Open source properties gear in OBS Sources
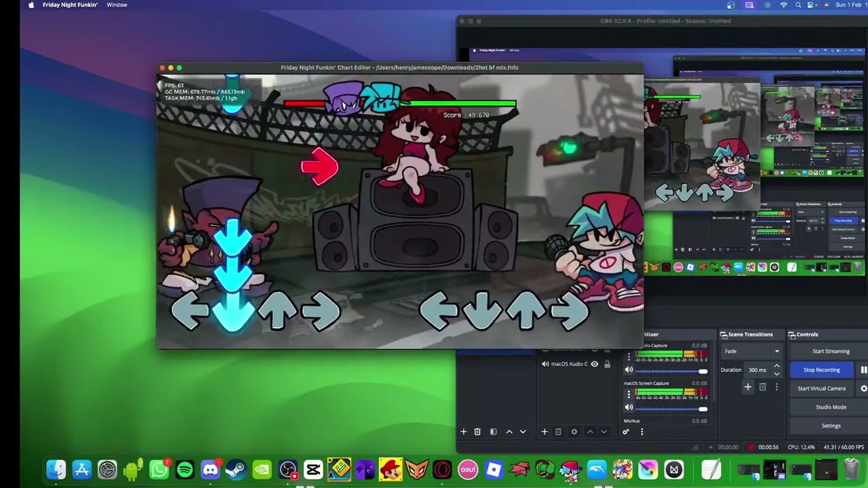 pyautogui.click(x=574, y=432)
